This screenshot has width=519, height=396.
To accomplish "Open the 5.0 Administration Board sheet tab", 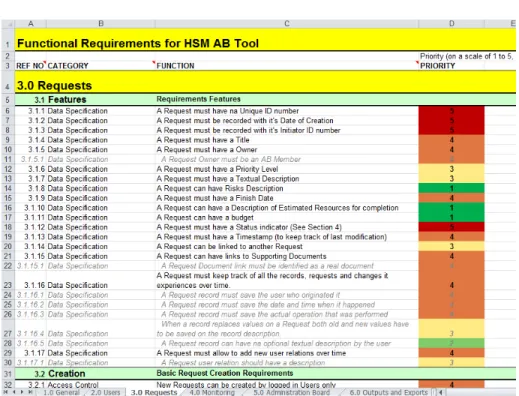I will (291, 392).
